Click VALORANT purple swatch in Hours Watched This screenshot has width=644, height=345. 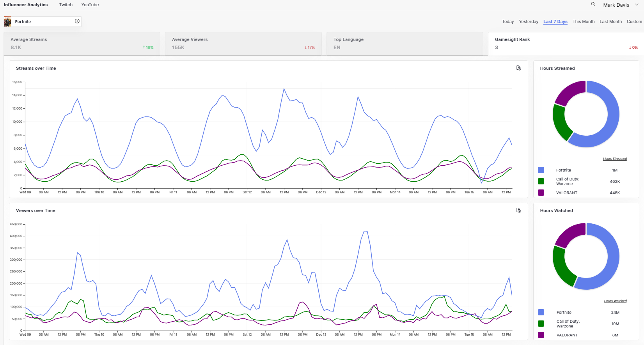tap(541, 335)
